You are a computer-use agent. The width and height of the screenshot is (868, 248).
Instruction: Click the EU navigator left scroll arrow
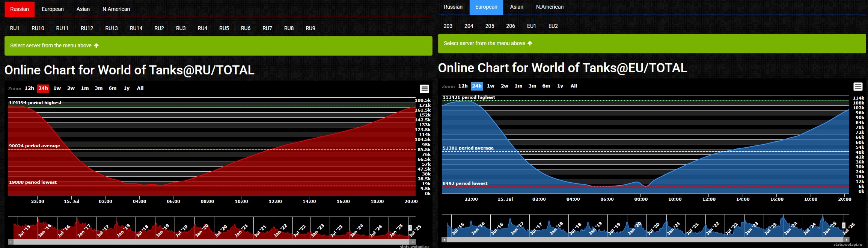[x=444, y=239]
